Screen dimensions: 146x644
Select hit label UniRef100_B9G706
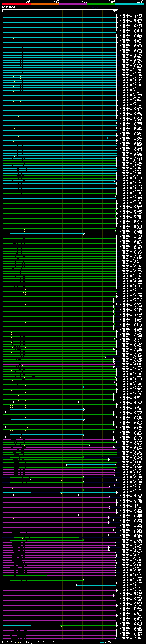pyautogui.click(x=131, y=377)
